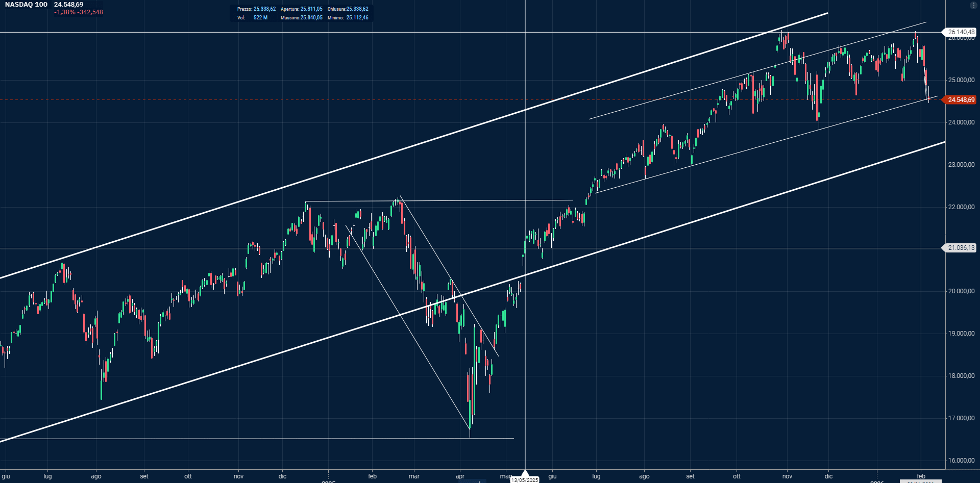Click the Minimo value in the info box

[x=357, y=18]
